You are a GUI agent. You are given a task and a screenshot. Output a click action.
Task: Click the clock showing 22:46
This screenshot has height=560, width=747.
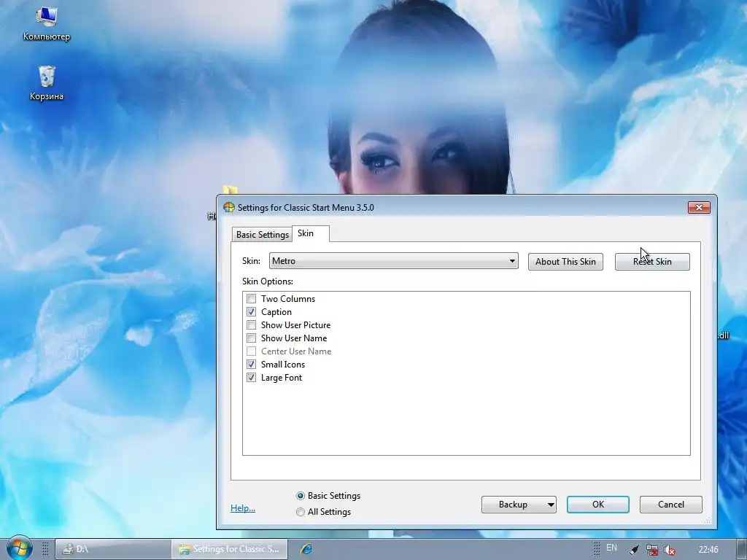tap(708, 550)
